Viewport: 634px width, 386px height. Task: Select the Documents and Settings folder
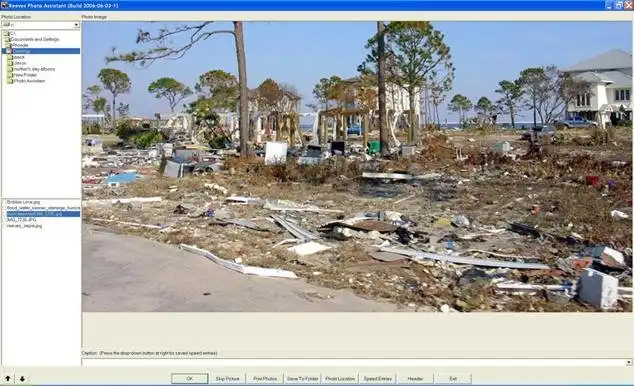(x=32, y=40)
